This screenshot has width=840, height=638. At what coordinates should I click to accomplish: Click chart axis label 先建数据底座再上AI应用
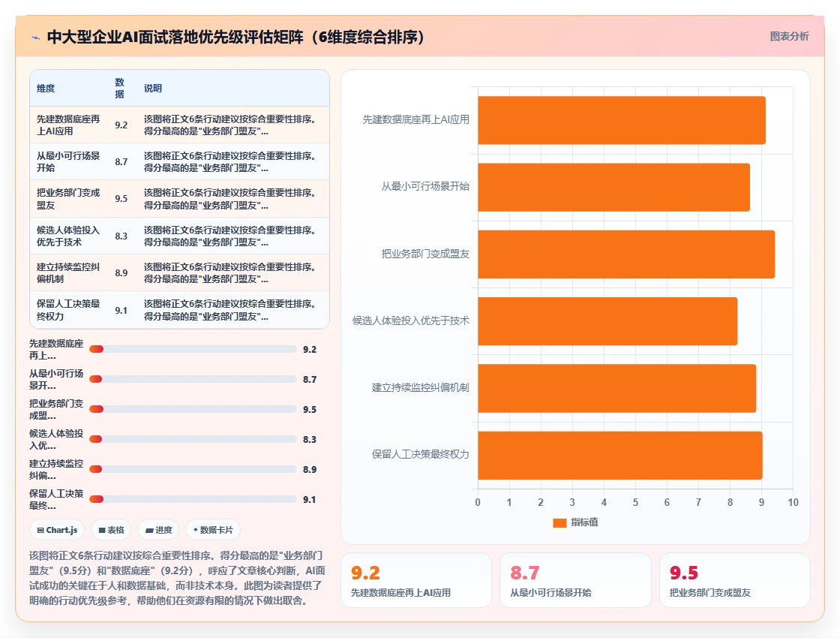[415, 119]
